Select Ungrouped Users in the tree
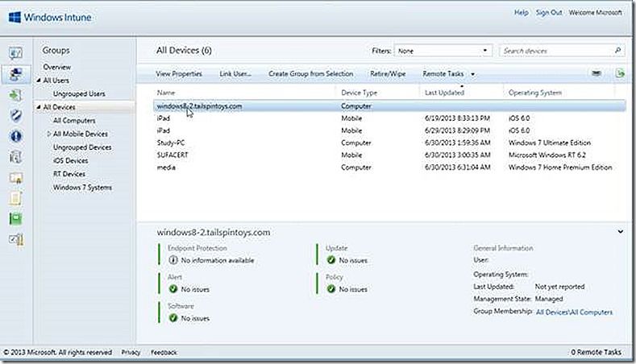This screenshot has width=636, height=364. pos(79,93)
